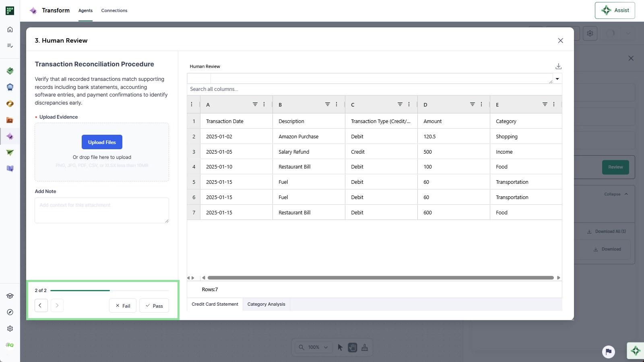Select the 'Shopping' category cell
Viewport: 644px width, 362px height.
(526, 136)
